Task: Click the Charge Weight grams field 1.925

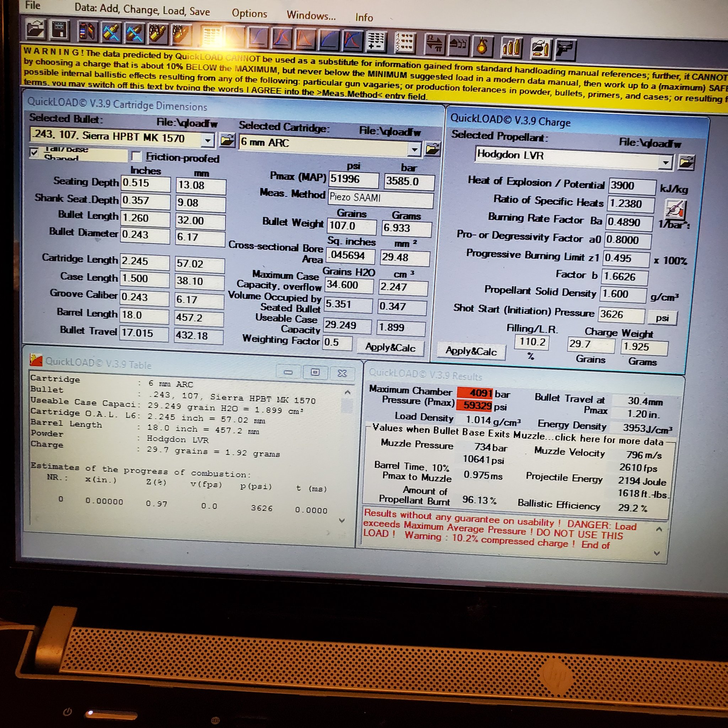Action: (644, 347)
